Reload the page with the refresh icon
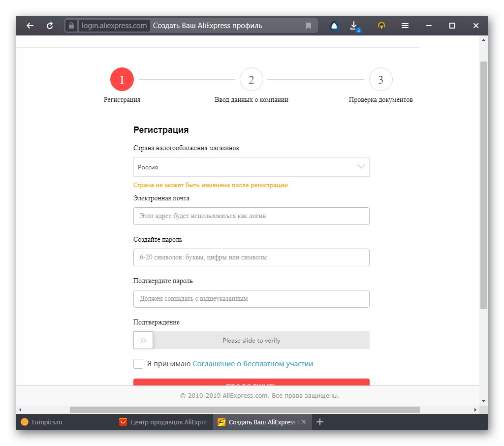Screen dimensions: 504x446 click(x=50, y=26)
